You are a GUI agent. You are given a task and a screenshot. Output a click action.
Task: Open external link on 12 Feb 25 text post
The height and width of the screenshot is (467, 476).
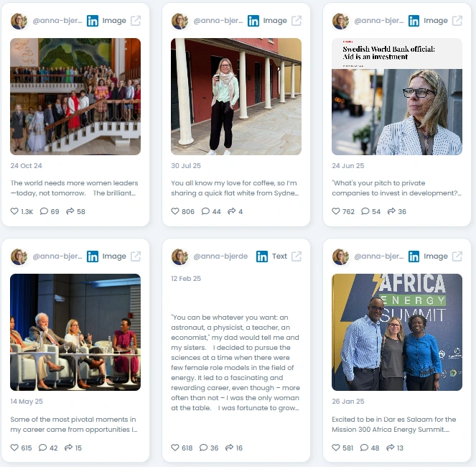pyautogui.click(x=297, y=256)
